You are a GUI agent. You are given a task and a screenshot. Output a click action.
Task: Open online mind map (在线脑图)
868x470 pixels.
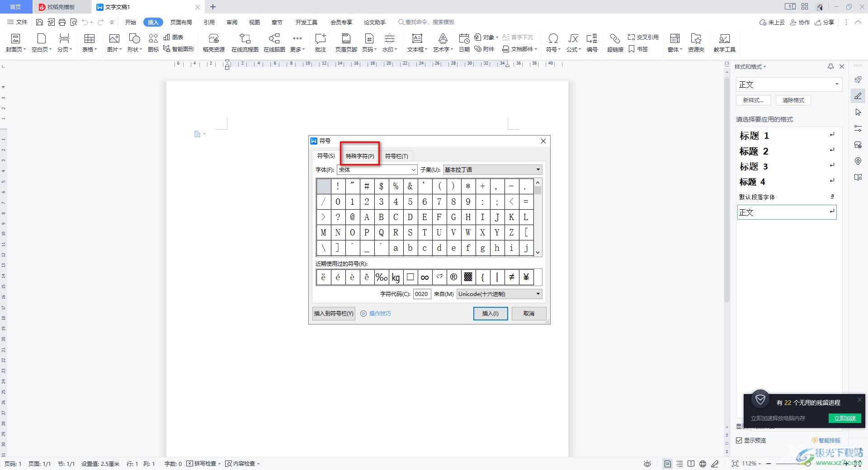pyautogui.click(x=274, y=43)
